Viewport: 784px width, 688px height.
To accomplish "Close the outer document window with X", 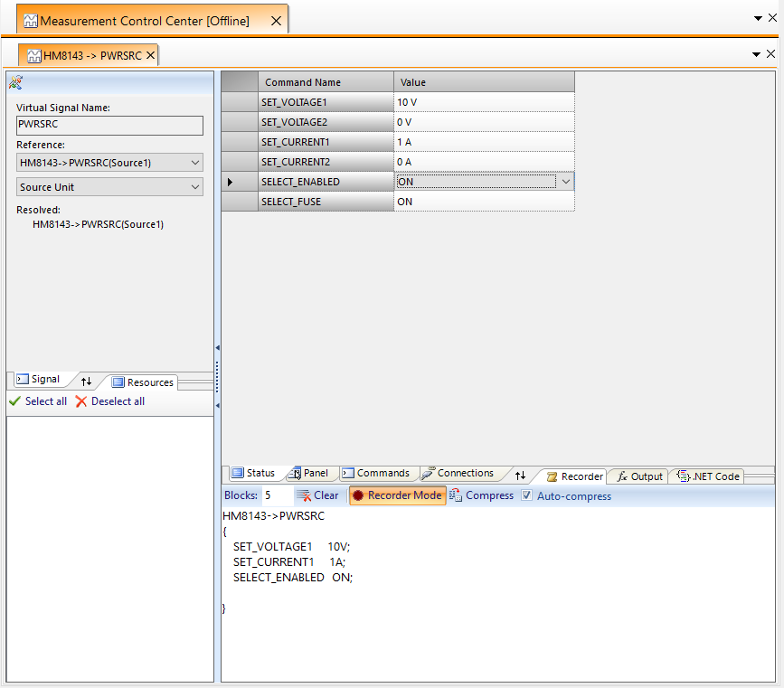I will pos(772,18).
